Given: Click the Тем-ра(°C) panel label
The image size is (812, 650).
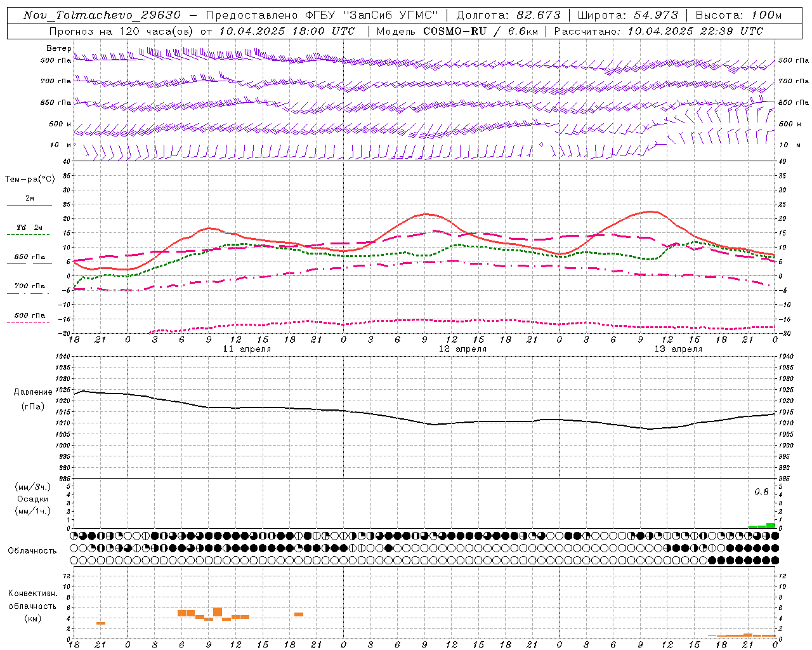Looking at the screenshot, I should pos(30,180).
